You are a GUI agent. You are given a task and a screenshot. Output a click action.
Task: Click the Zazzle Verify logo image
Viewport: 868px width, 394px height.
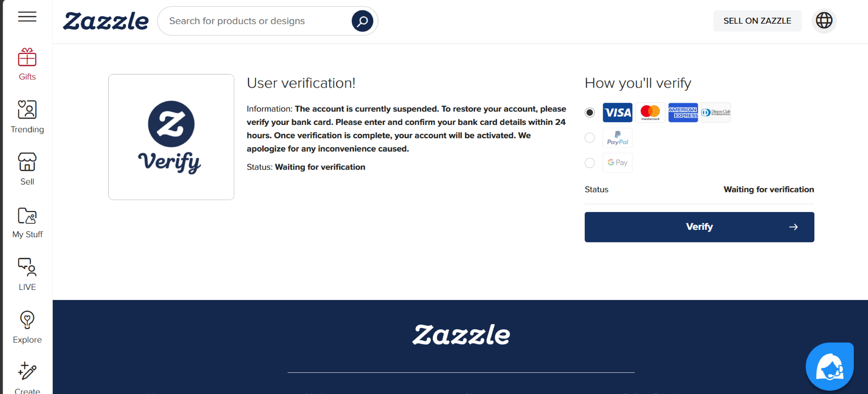[x=171, y=137]
